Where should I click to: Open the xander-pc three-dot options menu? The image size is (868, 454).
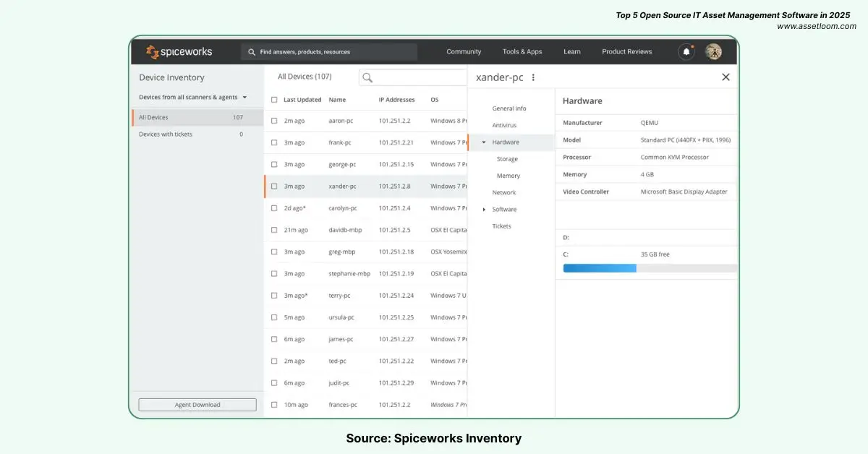[534, 77]
